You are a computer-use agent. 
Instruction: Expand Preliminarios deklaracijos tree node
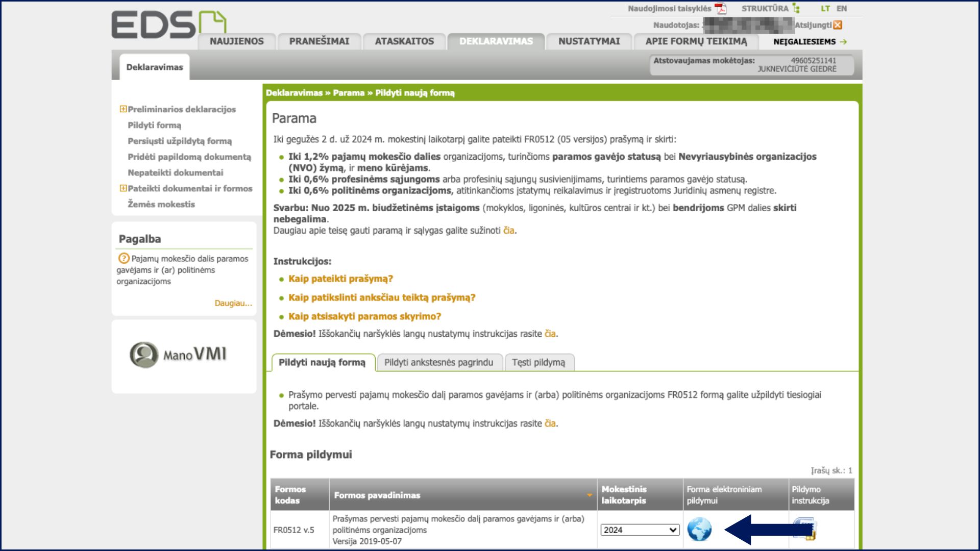coord(123,109)
